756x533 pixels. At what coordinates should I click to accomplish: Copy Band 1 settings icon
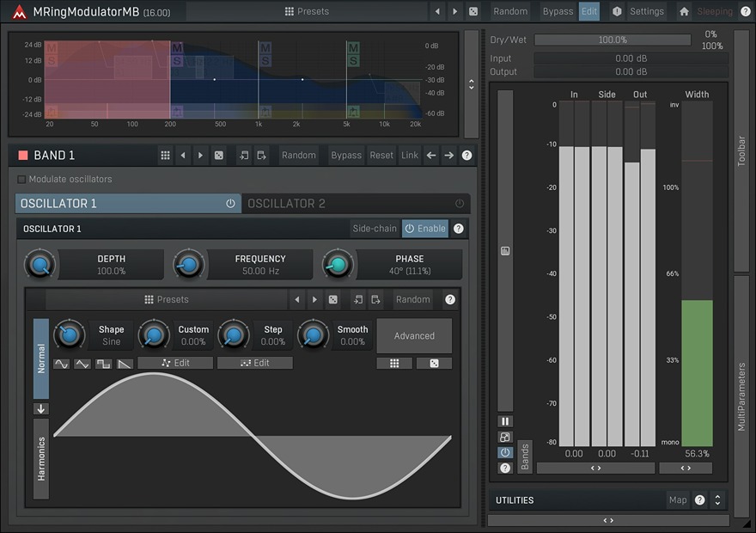click(243, 156)
